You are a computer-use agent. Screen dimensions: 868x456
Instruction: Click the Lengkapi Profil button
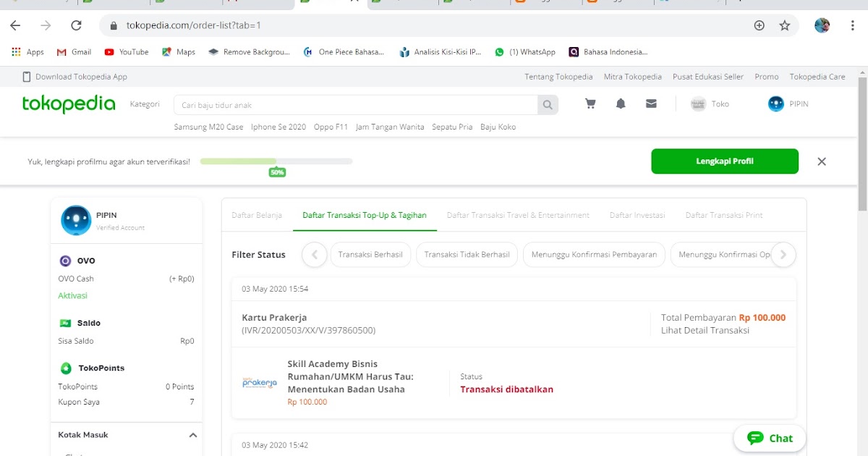(x=725, y=161)
